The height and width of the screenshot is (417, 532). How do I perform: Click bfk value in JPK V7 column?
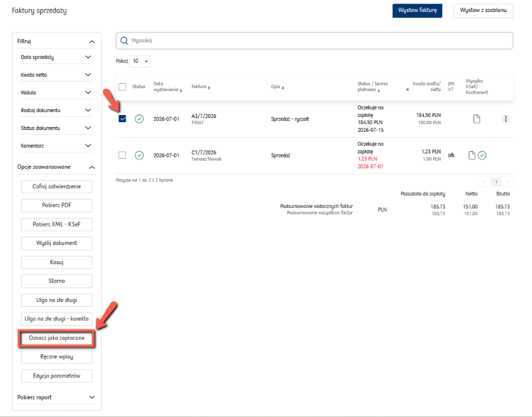click(x=451, y=155)
